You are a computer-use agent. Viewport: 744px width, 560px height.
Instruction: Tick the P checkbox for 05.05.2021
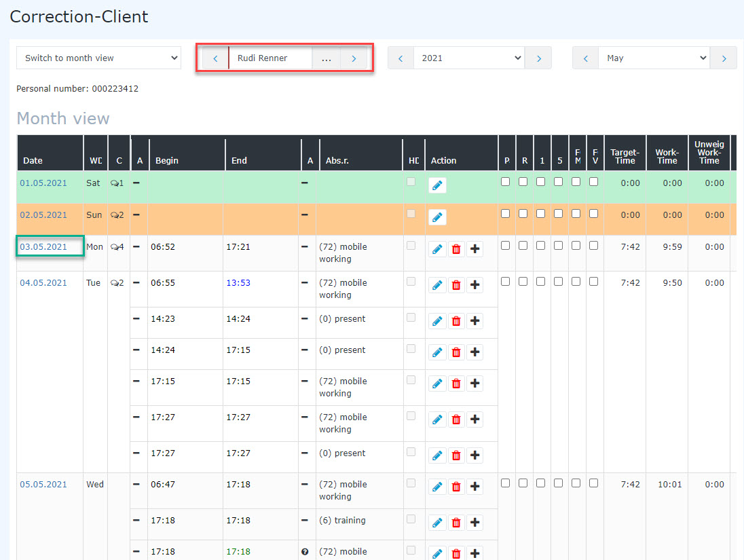[505, 483]
